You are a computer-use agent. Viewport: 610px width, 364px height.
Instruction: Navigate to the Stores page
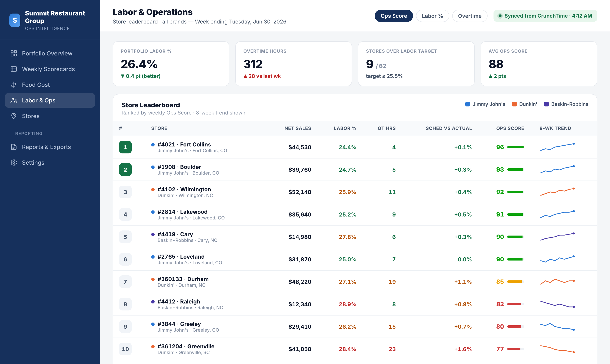[50, 116]
